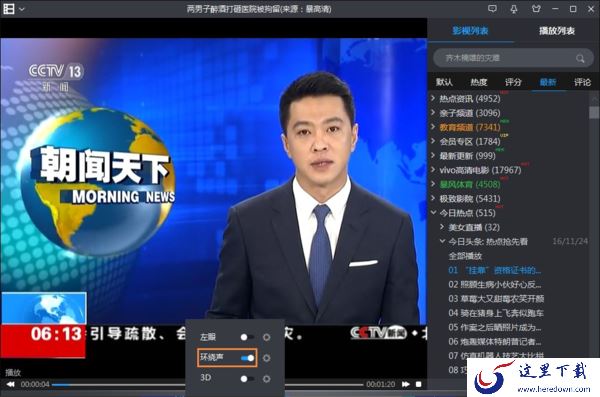Click the playback progress bar
The height and width of the screenshot is (397, 600).
(208, 384)
